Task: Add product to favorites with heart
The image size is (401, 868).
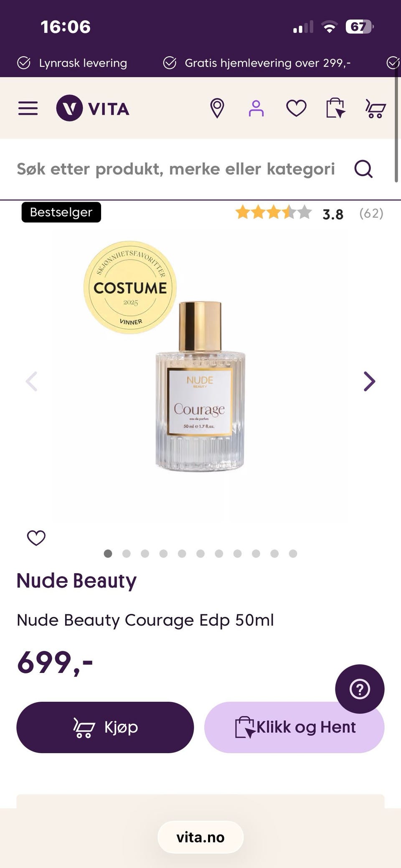Action: click(36, 538)
